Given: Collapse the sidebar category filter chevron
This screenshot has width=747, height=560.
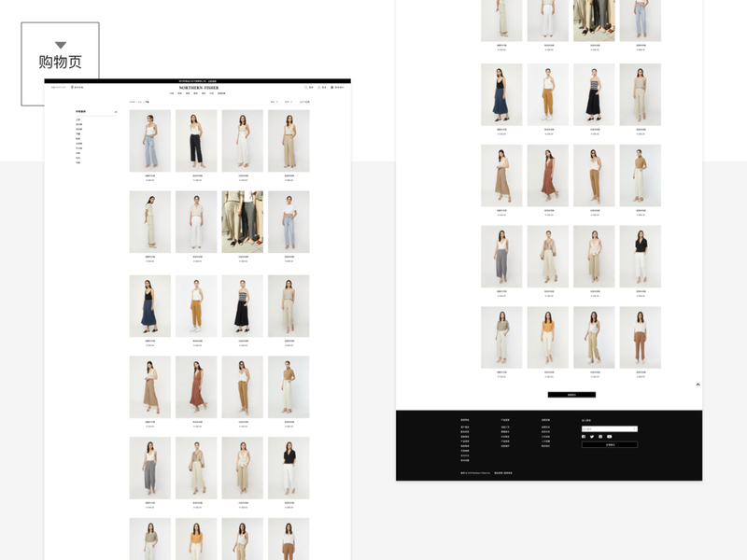Looking at the screenshot, I should tap(116, 112).
